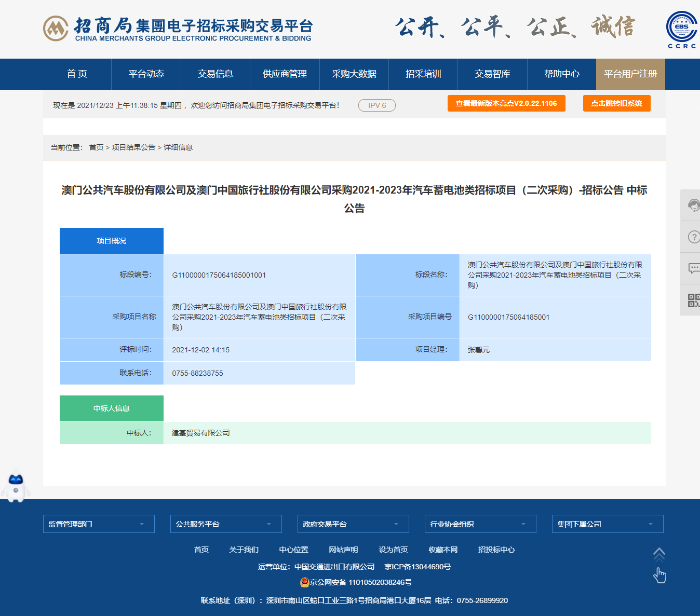700x616 pixels.
Task: Show the QR code icon
Action: [693, 300]
